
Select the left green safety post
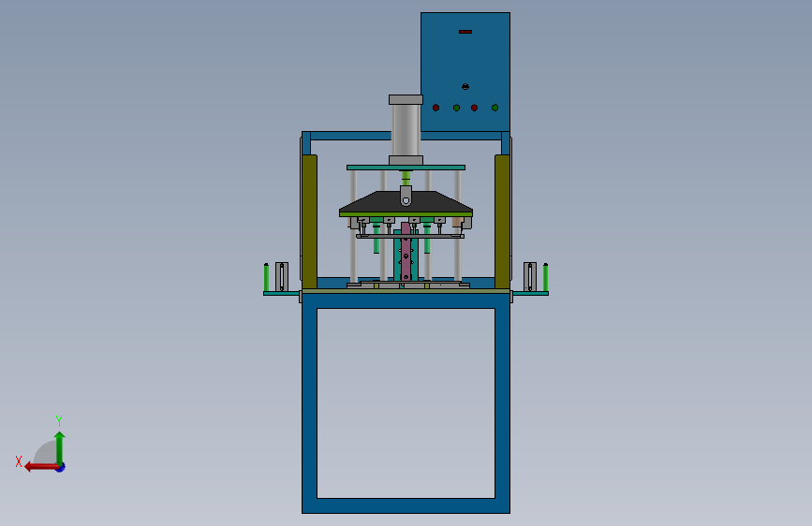(266, 277)
